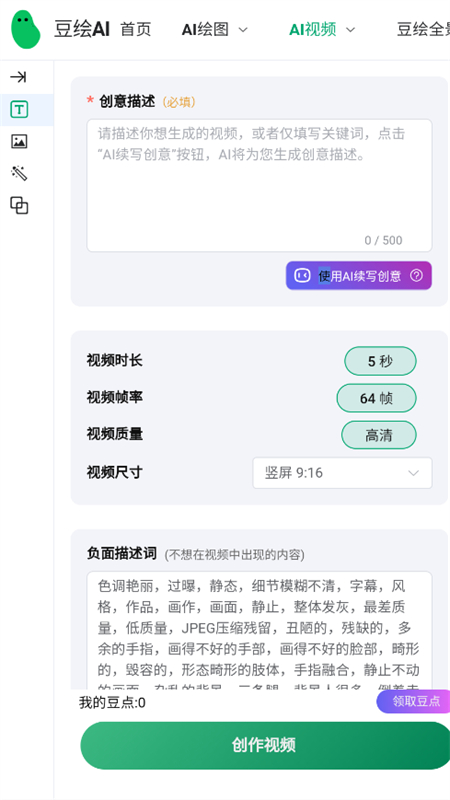Click the 领取豆点 button
This screenshot has width=450, height=800.
coord(414,701)
